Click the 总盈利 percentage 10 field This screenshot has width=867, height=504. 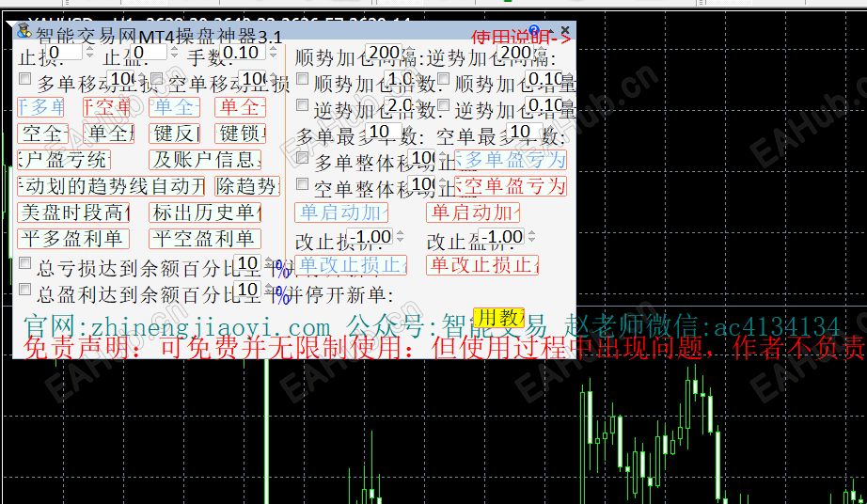[246, 289]
